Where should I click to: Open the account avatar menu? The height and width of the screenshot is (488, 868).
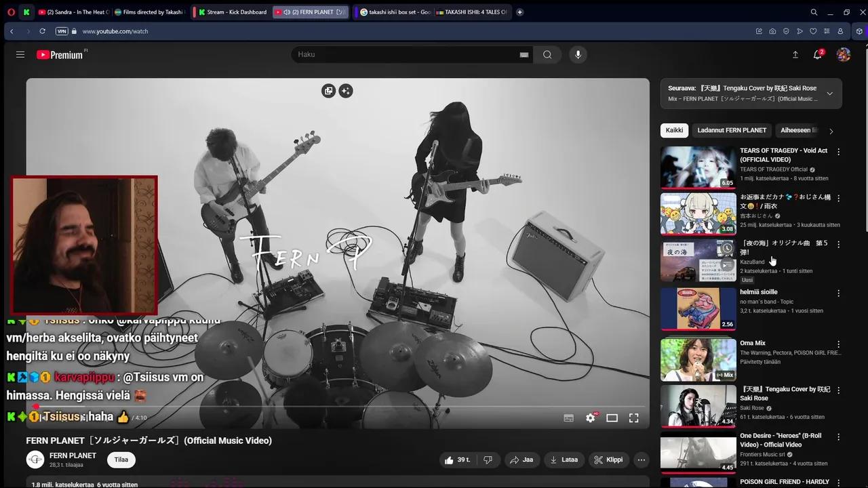844,55
